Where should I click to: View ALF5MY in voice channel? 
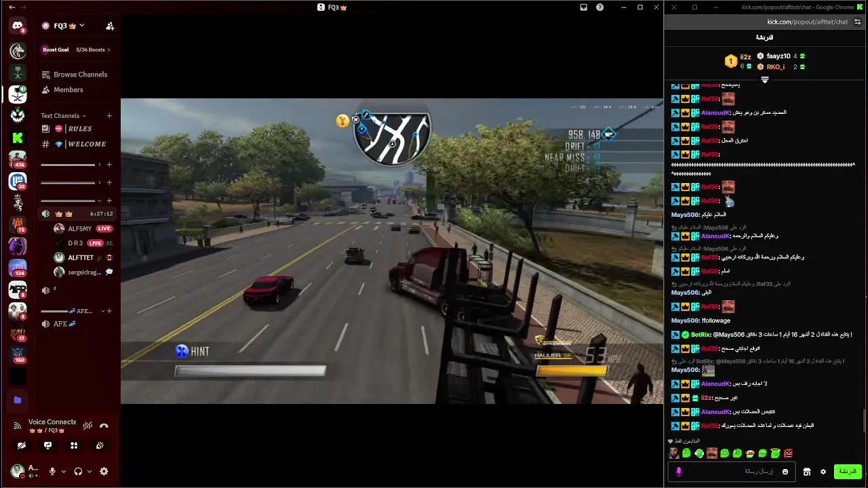tap(84, 228)
